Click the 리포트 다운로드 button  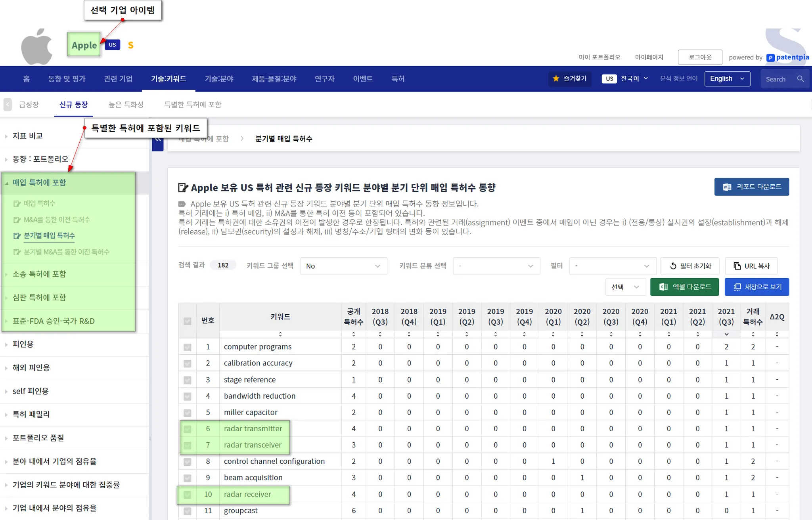click(751, 187)
